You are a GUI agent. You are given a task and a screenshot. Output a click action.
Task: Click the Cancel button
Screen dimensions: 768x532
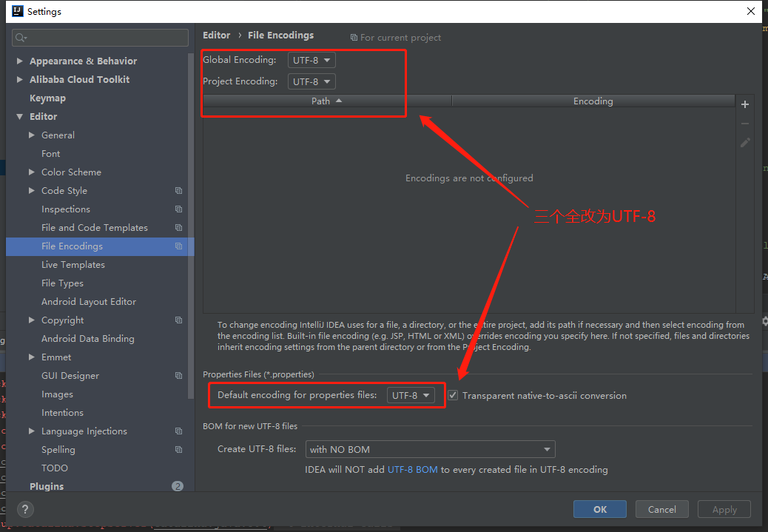[x=661, y=510]
